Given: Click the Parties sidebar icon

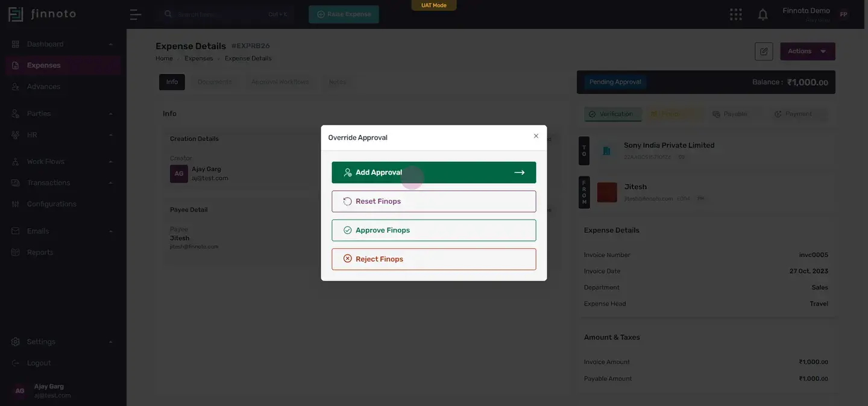Looking at the screenshot, I should (16, 113).
